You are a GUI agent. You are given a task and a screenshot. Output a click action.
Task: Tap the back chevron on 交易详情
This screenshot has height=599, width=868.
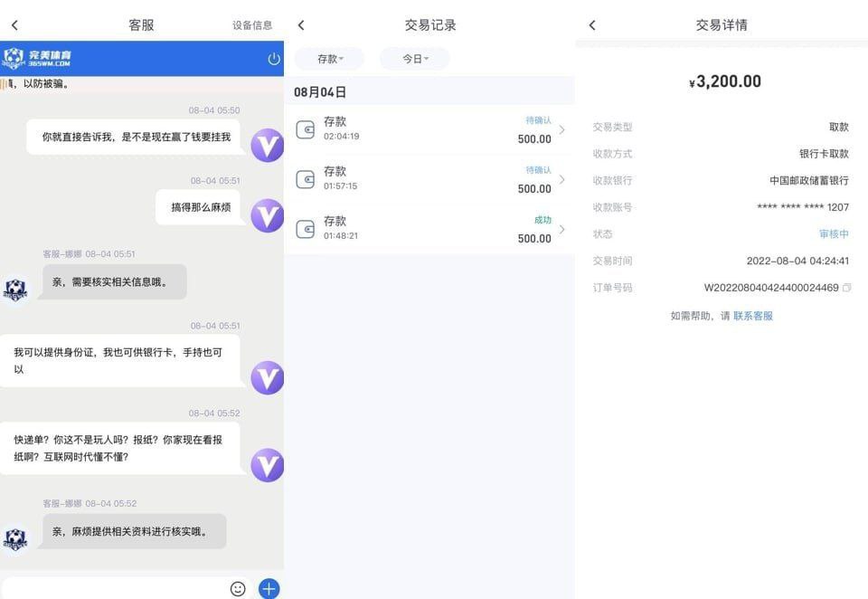(591, 25)
